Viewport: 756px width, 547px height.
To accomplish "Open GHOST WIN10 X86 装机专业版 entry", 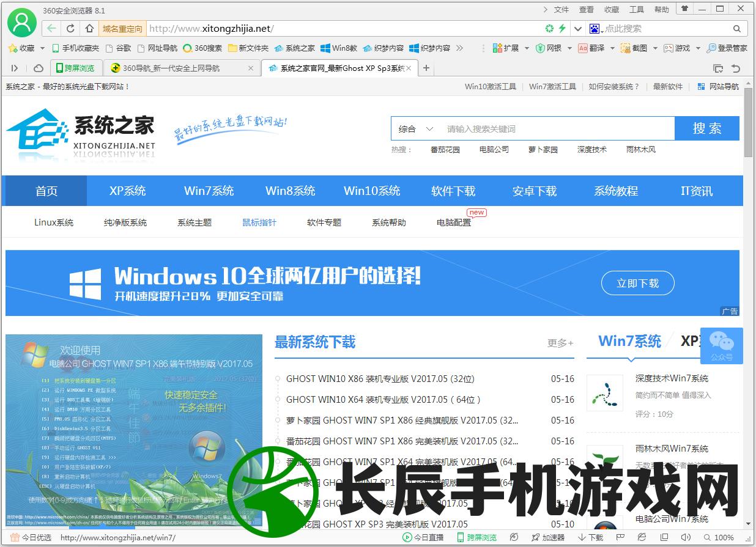I will point(380,379).
